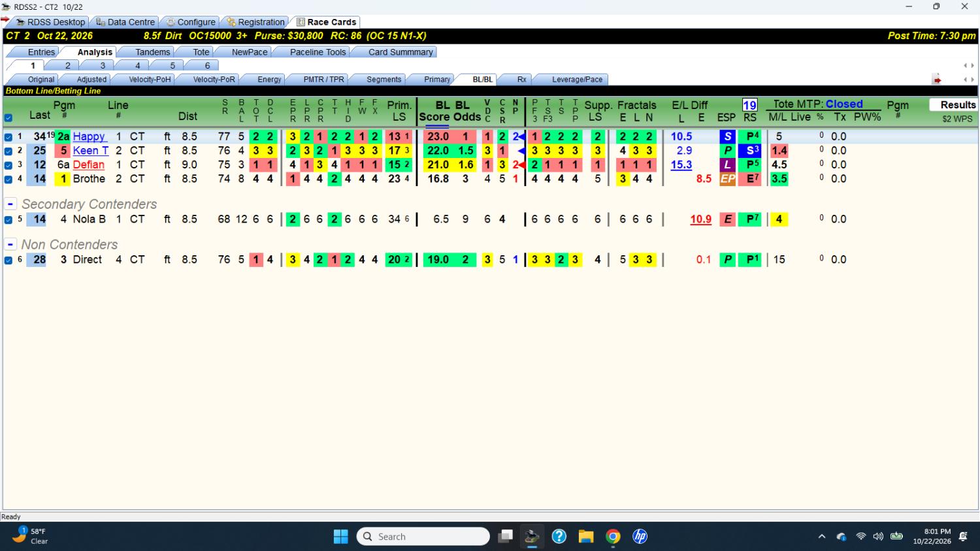Screen dimensions: 980x551
Task: Click the left scroll arrow on the race number tab row
Action: point(966,66)
